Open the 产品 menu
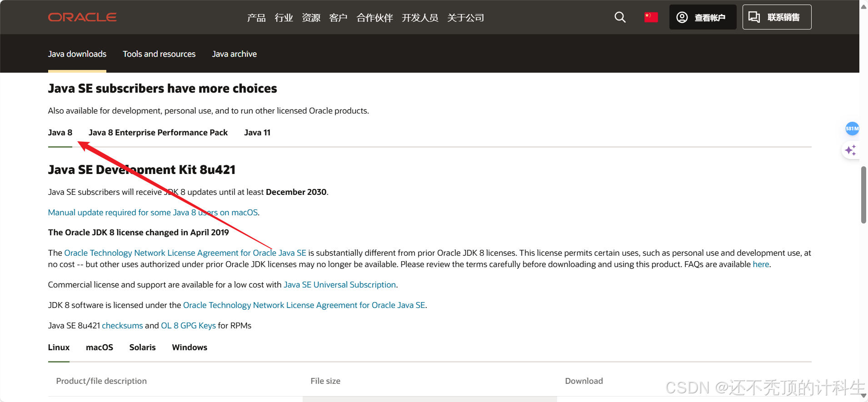 (x=256, y=18)
